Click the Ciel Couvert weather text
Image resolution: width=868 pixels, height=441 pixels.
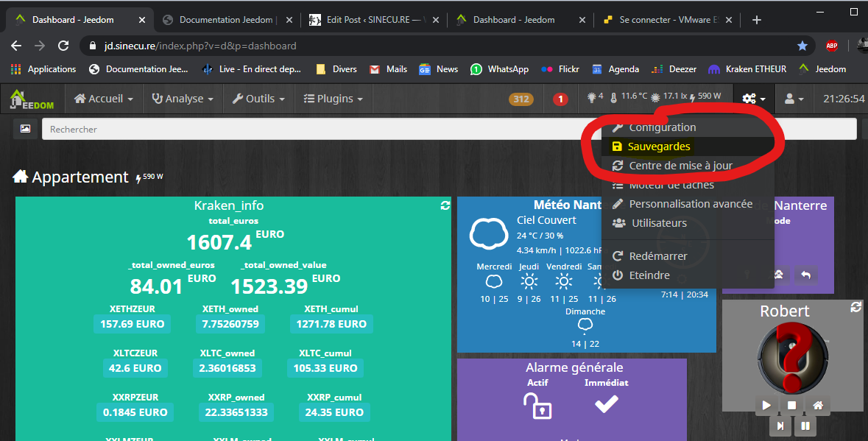(546, 220)
